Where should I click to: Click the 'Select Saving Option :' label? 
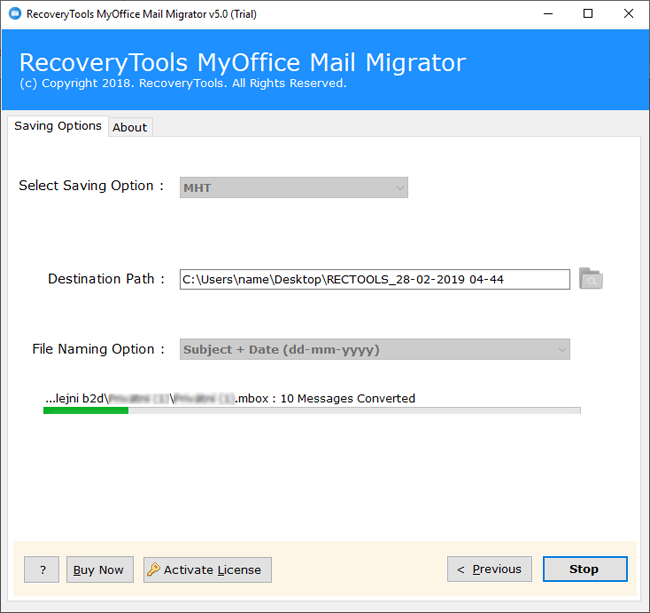(x=91, y=186)
